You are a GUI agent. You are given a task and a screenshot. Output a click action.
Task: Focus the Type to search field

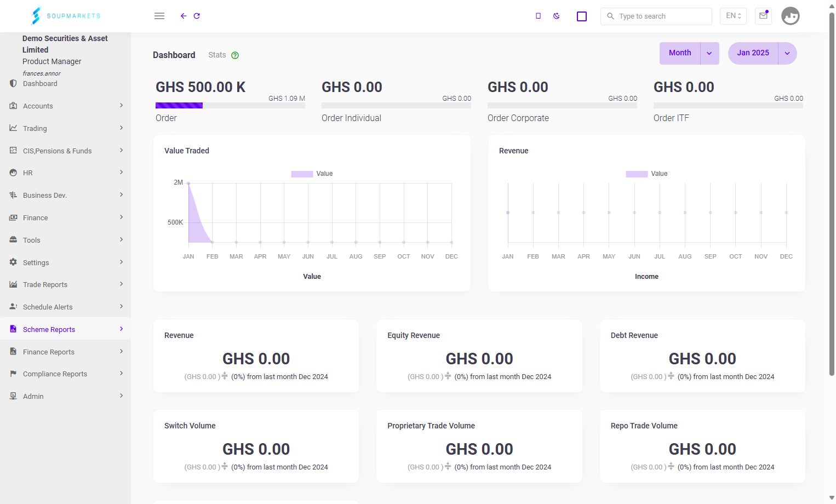(x=656, y=16)
